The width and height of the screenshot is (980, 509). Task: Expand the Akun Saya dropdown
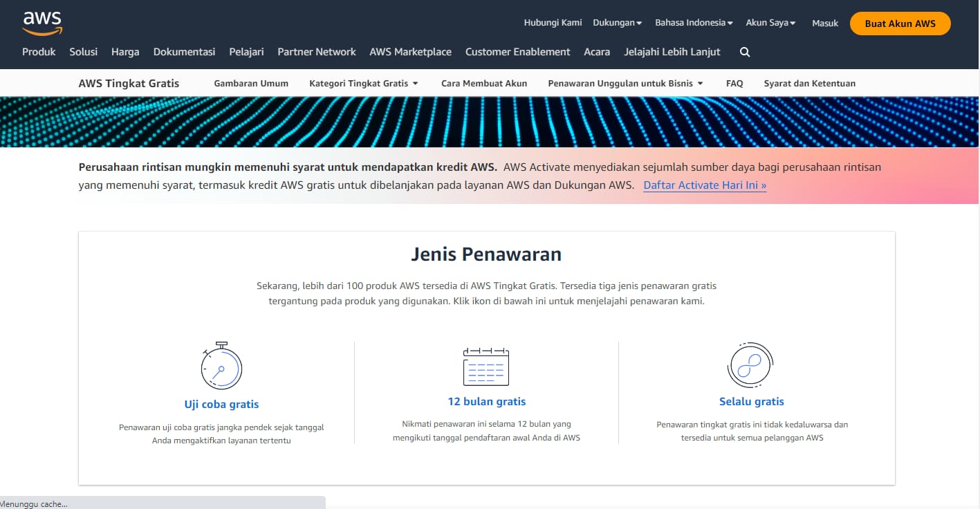[x=770, y=23]
